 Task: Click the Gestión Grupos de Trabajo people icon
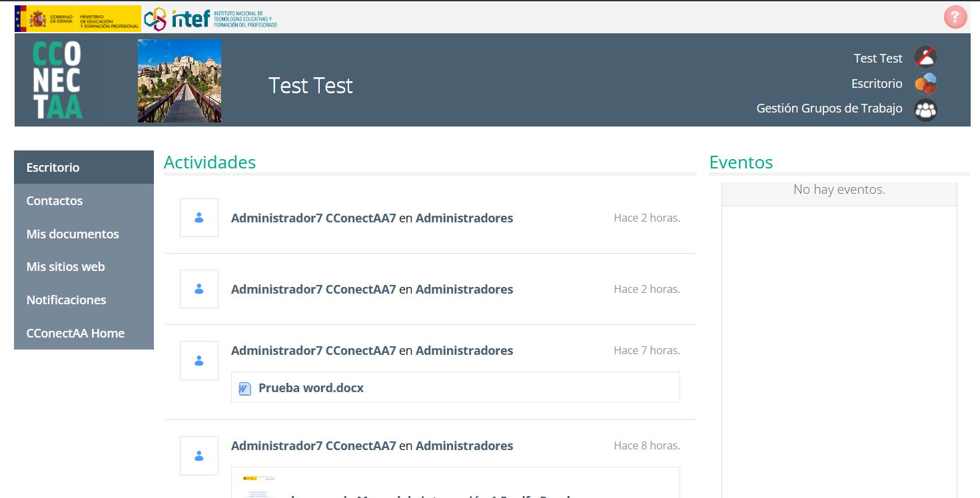(x=925, y=109)
